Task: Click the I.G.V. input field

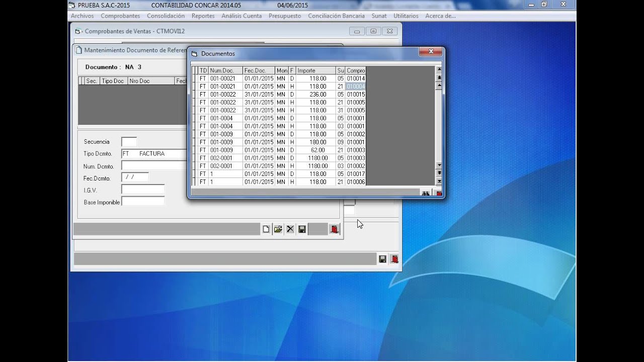Action: click(143, 190)
